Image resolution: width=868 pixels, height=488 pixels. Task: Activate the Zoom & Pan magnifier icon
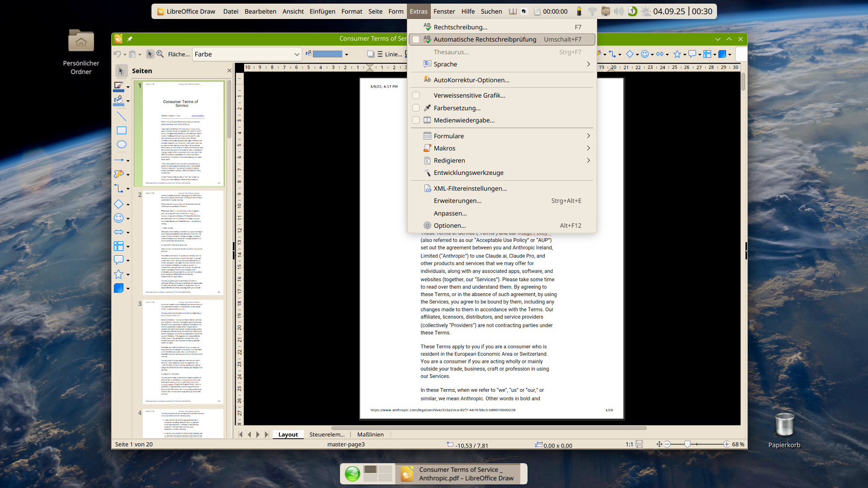[160, 54]
